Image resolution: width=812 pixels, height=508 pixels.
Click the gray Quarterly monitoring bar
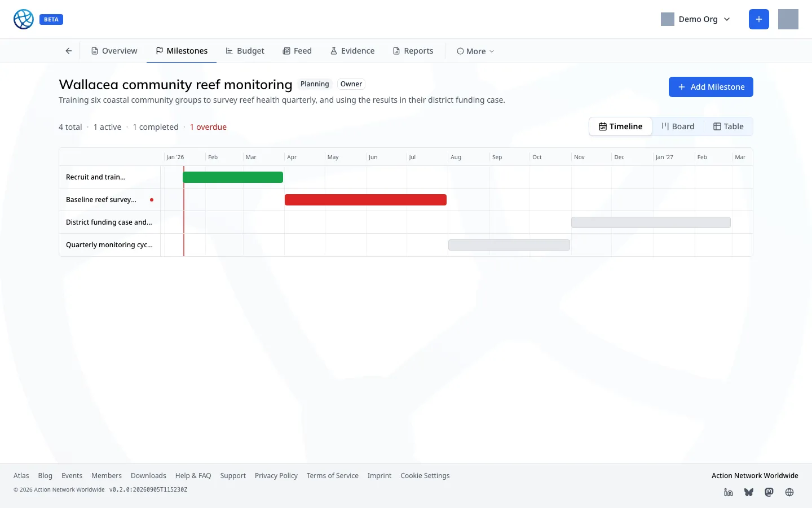tap(509, 245)
